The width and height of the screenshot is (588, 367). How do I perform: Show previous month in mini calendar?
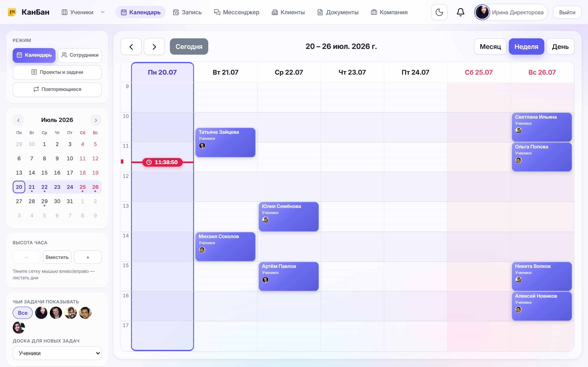tap(18, 120)
